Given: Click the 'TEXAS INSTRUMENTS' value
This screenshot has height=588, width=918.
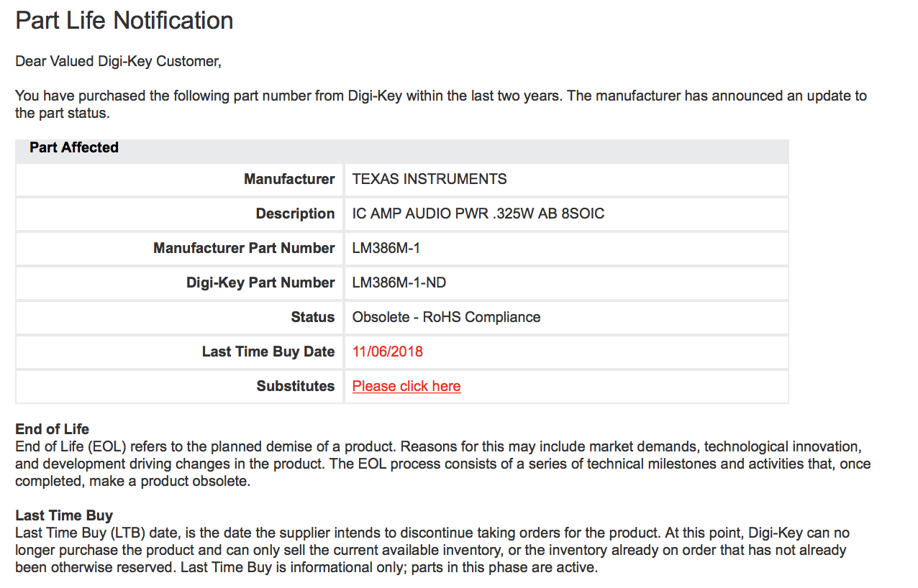Looking at the screenshot, I should pyautogui.click(x=430, y=179).
